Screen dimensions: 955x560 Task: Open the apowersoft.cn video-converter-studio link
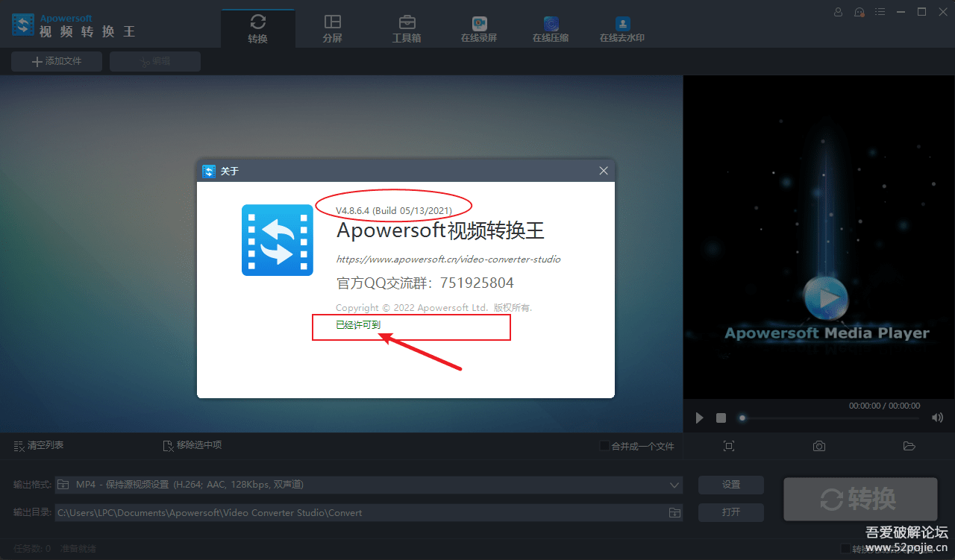(x=448, y=259)
